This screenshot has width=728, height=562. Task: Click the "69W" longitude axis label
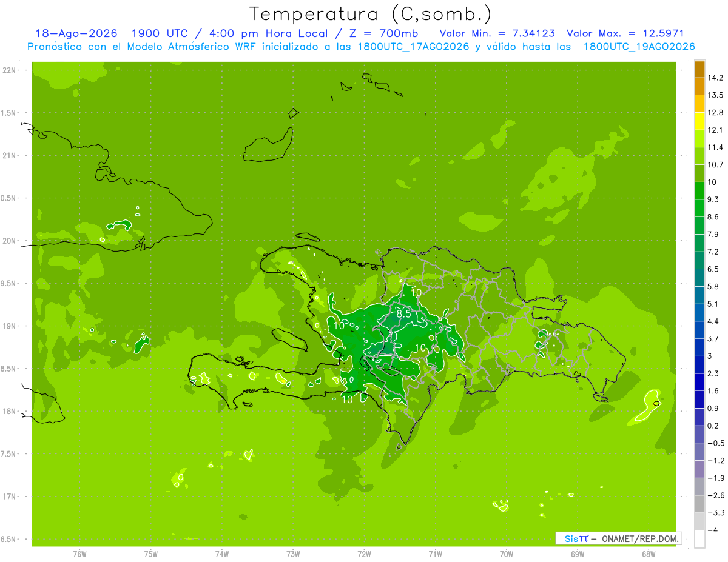pos(578,554)
